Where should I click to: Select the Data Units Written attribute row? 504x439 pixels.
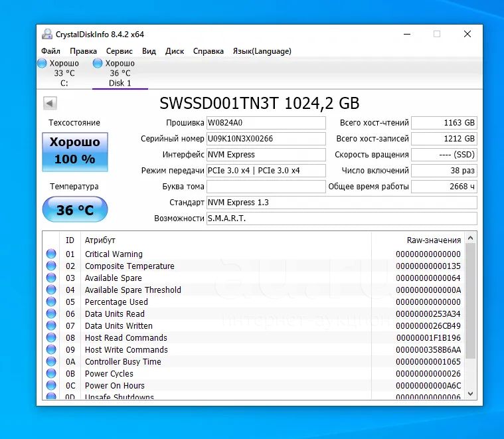(254, 325)
